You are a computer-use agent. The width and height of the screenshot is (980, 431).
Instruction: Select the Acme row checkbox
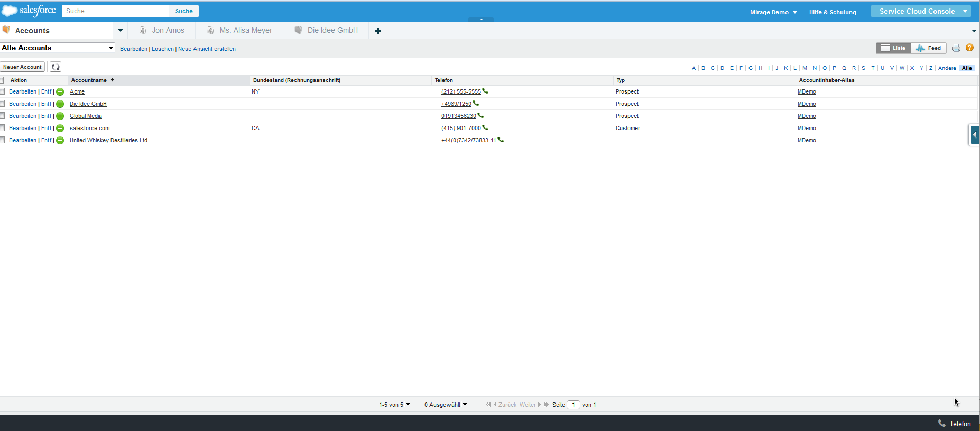2,91
